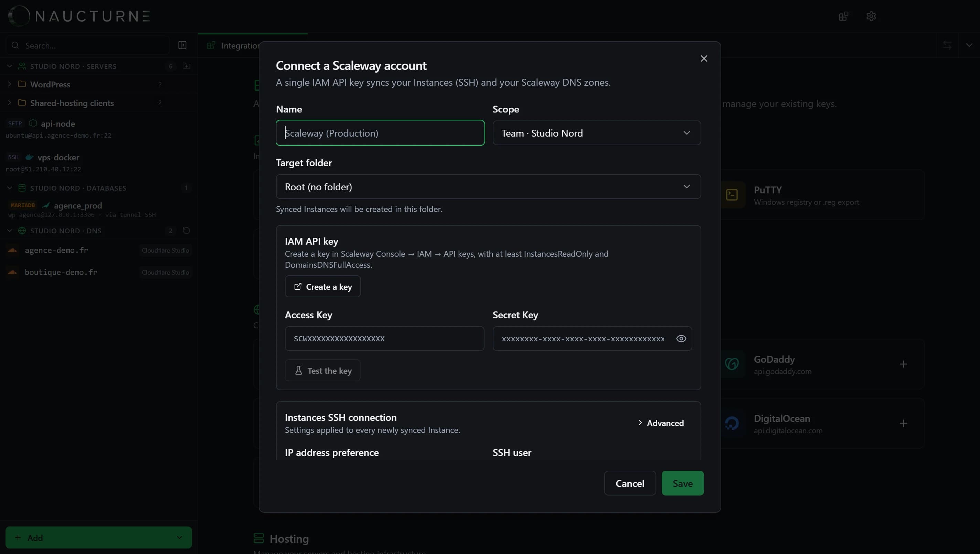Expand the Shared-hosting clients folder

tap(10, 102)
